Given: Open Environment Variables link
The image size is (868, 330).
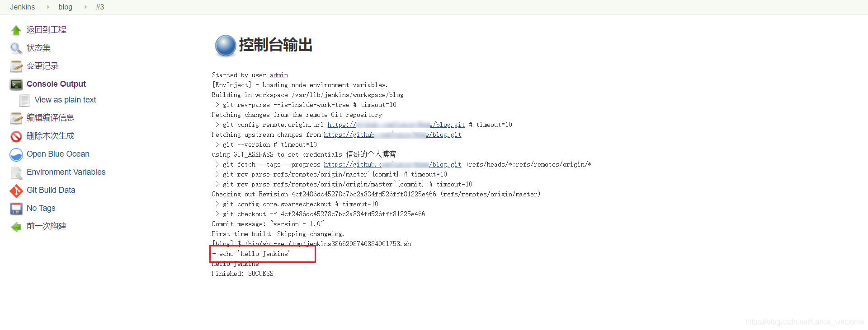Looking at the screenshot, I should click(66, 172).
